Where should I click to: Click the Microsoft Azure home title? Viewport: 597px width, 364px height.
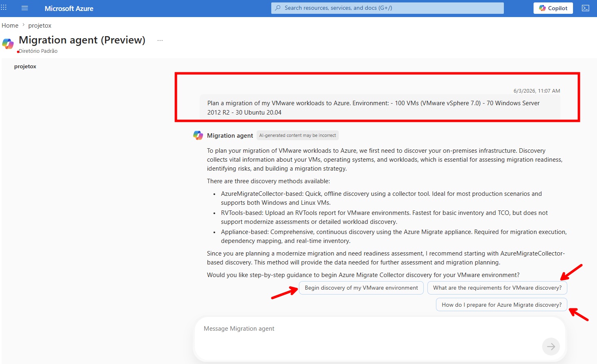pos(69,9)
